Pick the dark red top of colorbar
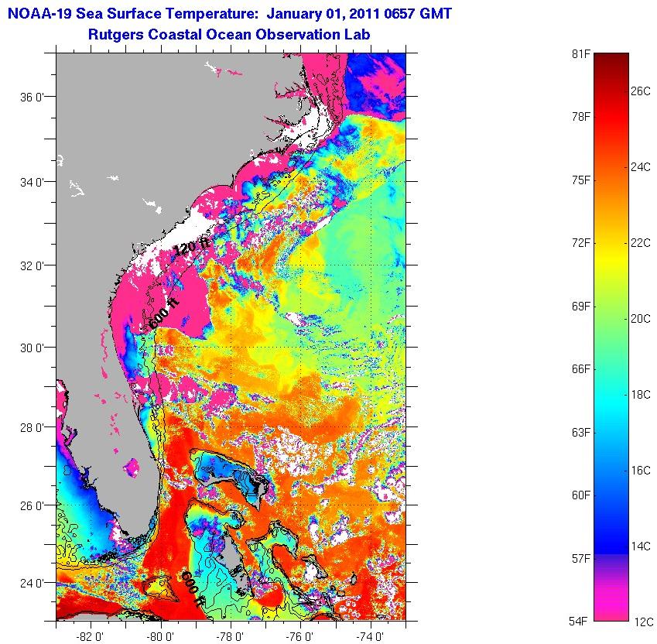 tap(611, 63)
